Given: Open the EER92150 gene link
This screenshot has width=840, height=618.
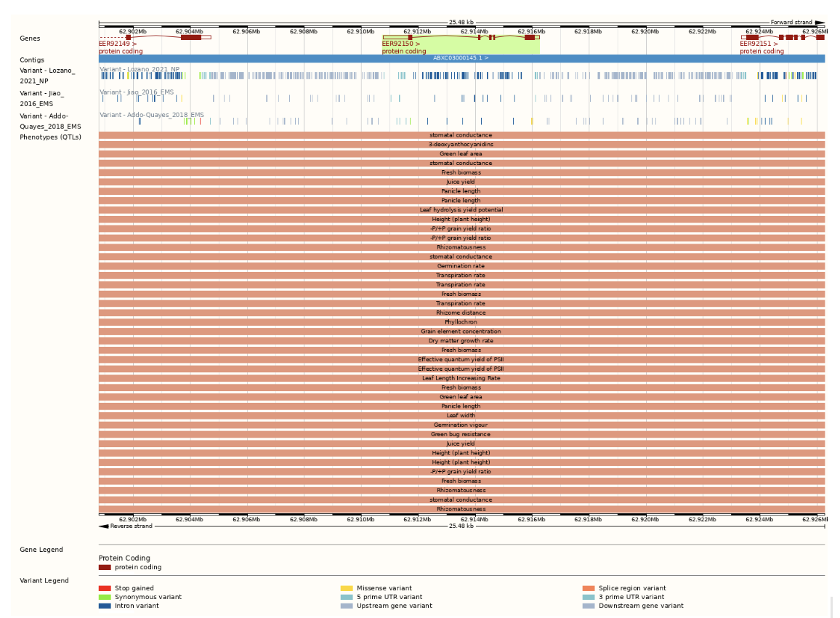Looking at the screenshot, I should pyautogui.click(x=398, y=42).
